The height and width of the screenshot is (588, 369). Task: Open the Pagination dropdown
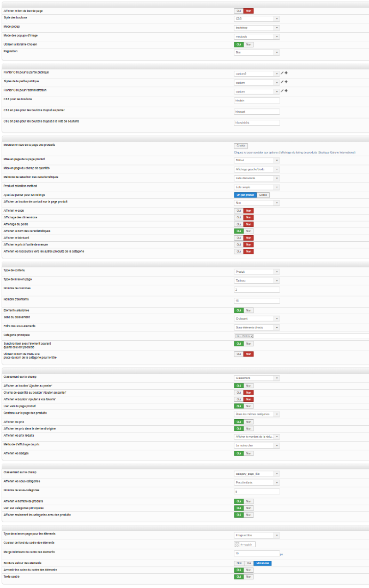pyautogui.click(x=257, y=52)
